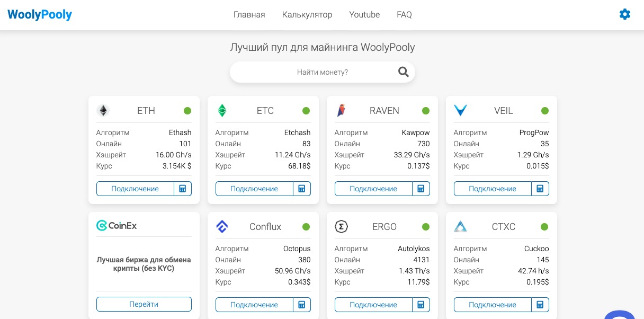
Task: Click the WoolyPooly logo link
Action: 40,15
